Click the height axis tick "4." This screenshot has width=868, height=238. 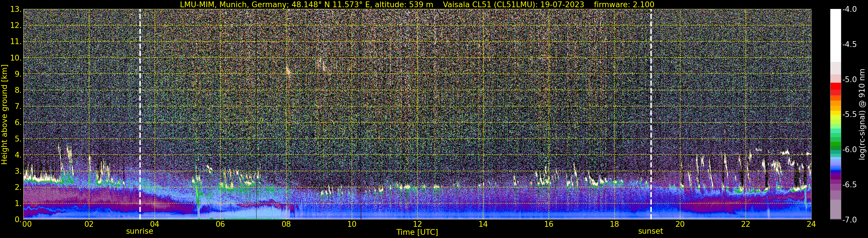click(18, 155)
